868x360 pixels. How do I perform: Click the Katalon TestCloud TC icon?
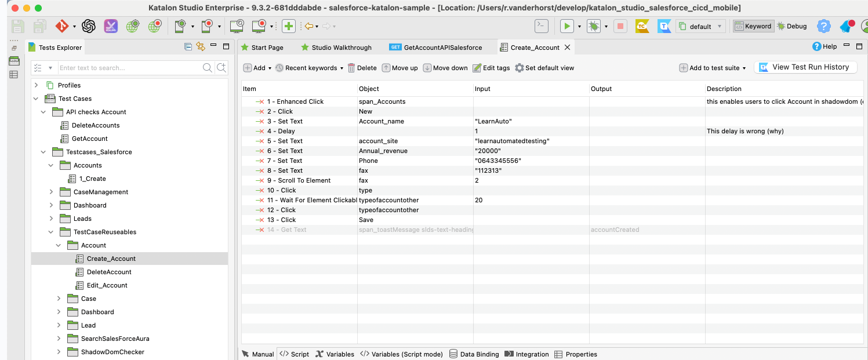[x=642, y=26]
